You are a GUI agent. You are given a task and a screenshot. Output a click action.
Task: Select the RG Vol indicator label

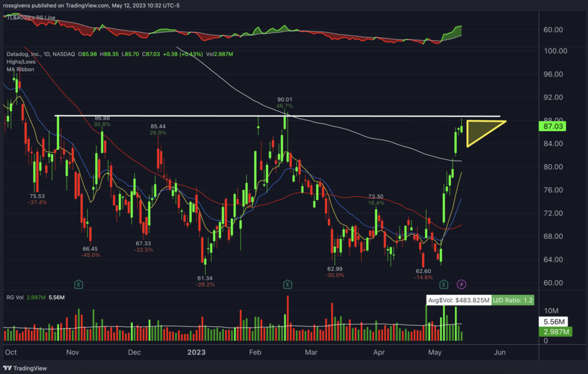tap(15, 298)
